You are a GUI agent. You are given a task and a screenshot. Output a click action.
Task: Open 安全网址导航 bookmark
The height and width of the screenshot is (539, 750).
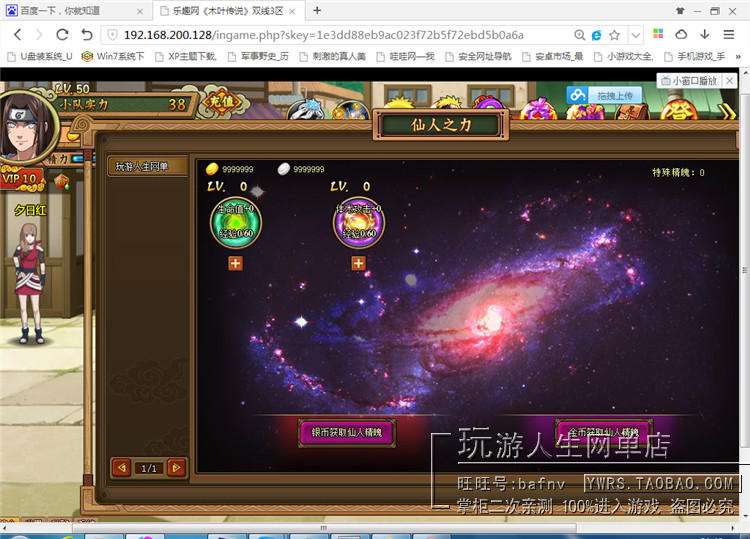(478, 56)
